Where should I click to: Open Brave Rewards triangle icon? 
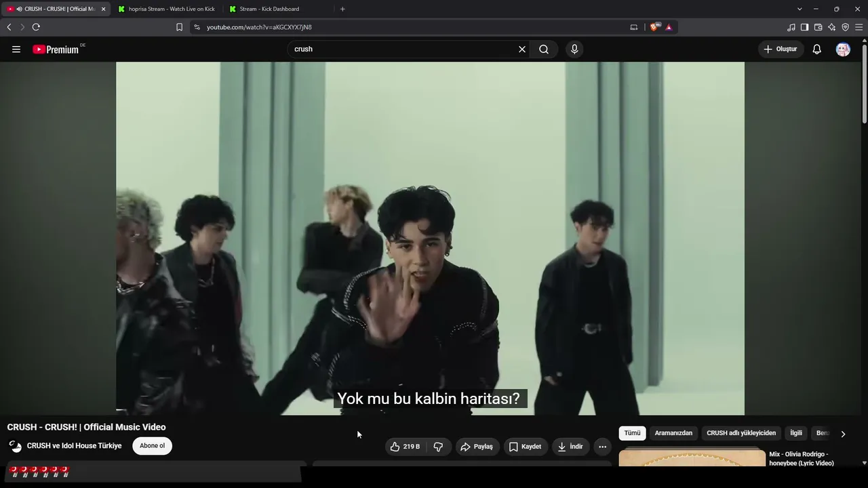(x=669, y=27)
